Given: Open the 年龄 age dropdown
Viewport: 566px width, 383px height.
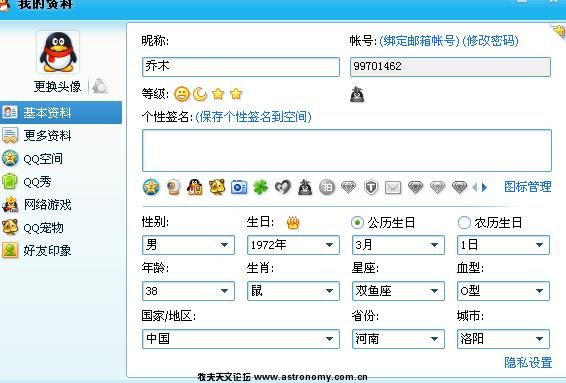Looking at the screenshot, I should coord(188,291).
